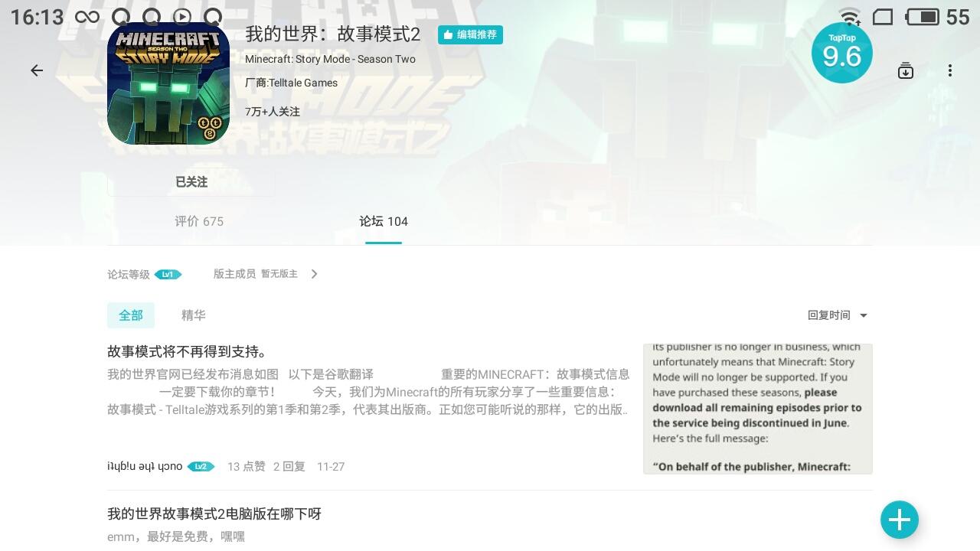
Task: Toggle the 已关注 follow button
Action: 191,182
